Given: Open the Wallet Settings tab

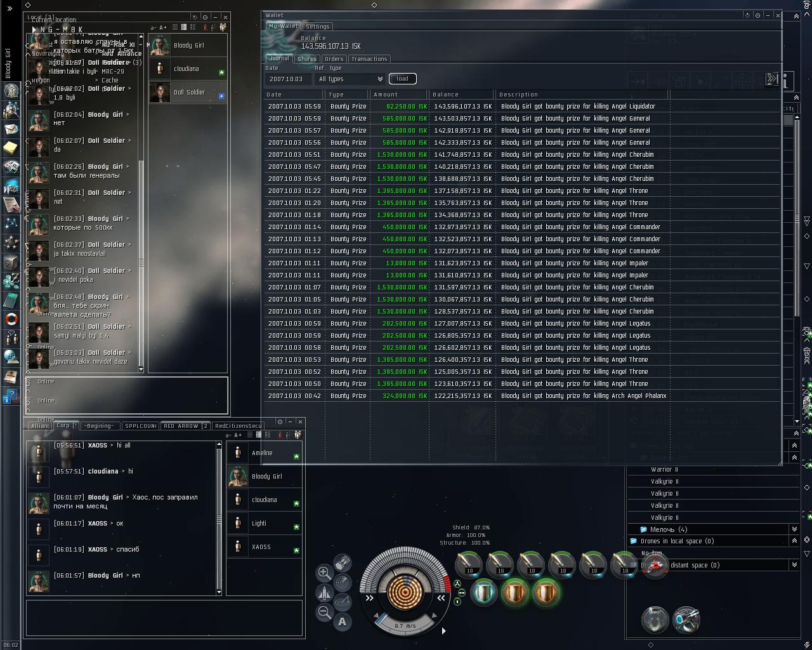Looking at the screenshot, I should (x=317, y=27).
